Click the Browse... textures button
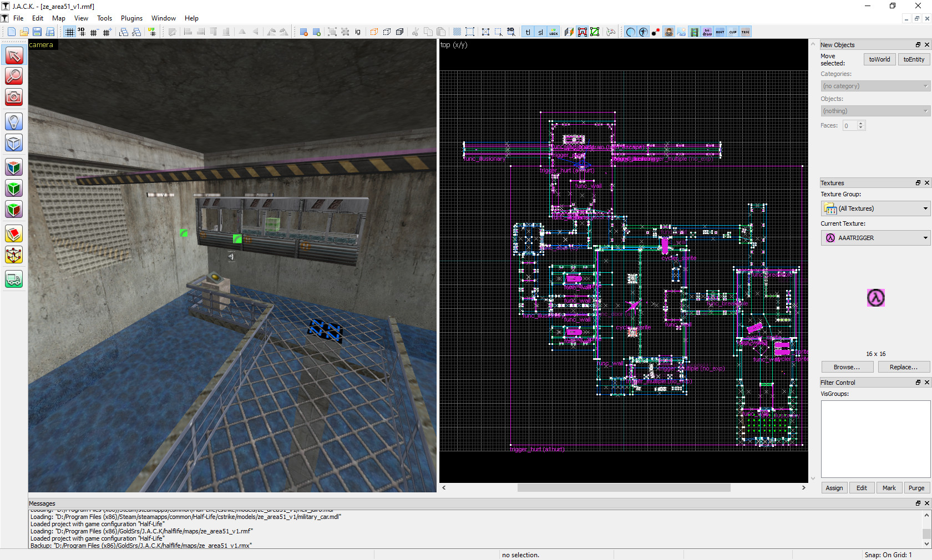Image resolution: width=932 pixels, height=560 pixels. (847, 367)
